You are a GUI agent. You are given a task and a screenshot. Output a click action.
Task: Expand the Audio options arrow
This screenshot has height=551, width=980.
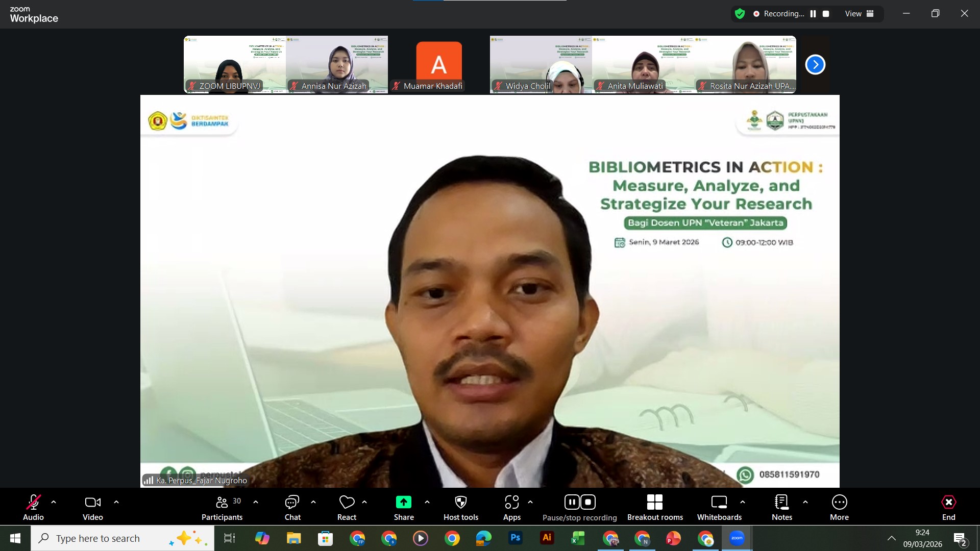[x=54, y=502]
